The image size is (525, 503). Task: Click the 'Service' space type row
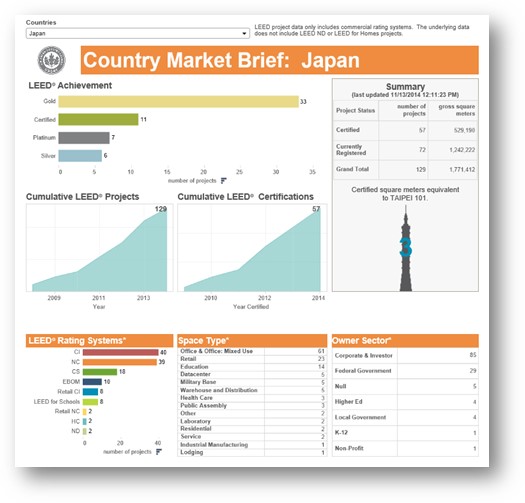tap(252, 437)
